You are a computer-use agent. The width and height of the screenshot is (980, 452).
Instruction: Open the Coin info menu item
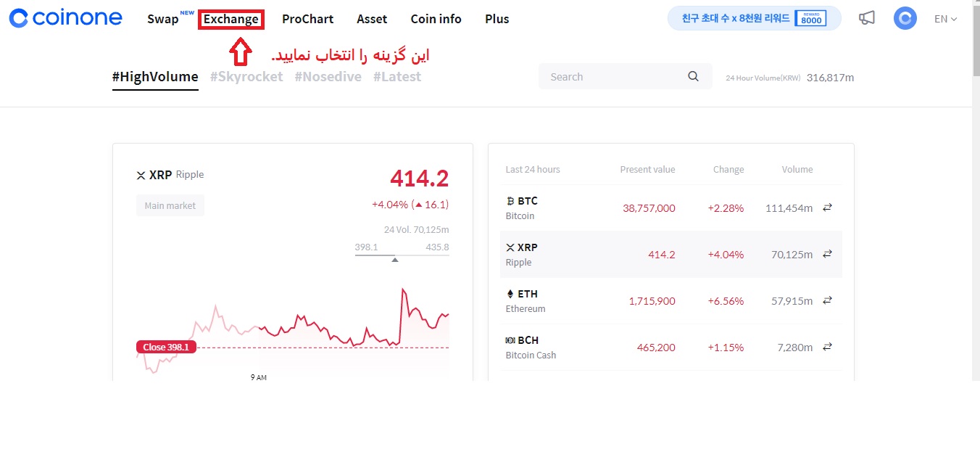coord(436,19)
